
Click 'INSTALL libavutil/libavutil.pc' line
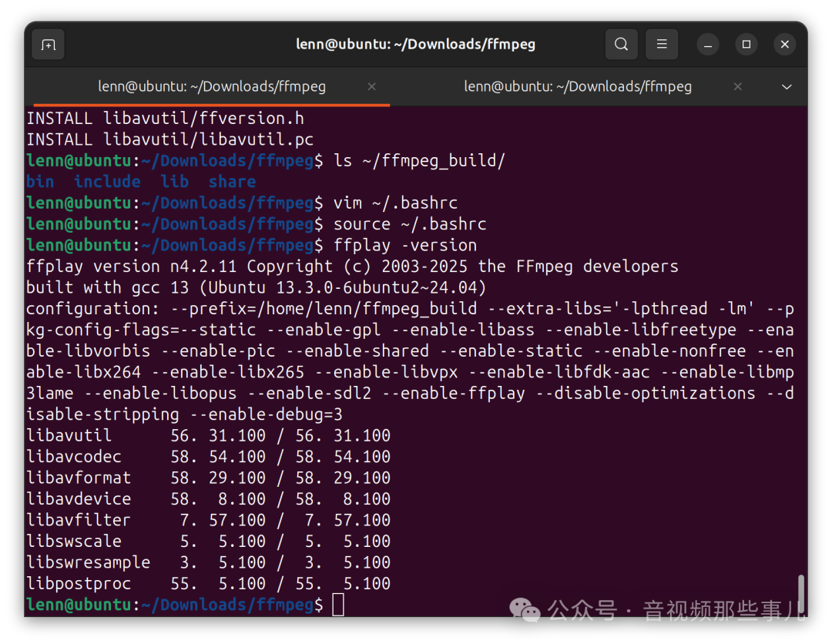pos(170,139)
